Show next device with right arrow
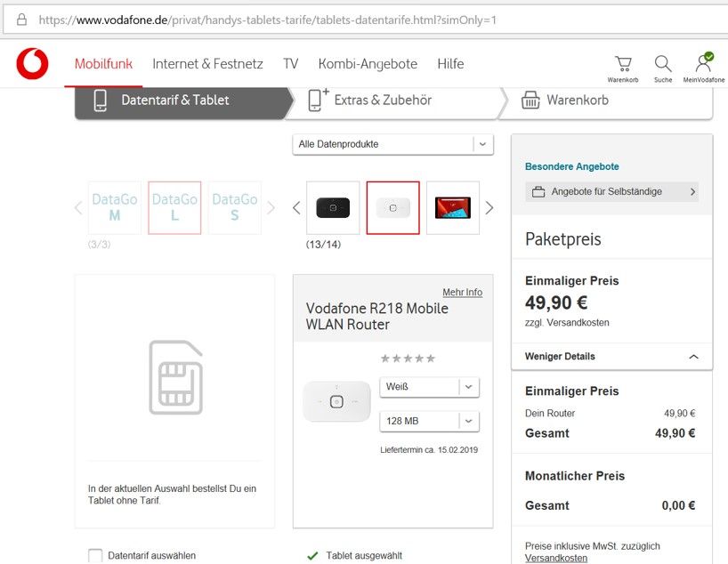Screen dimensions: 728x564 (x=489, y=207)
